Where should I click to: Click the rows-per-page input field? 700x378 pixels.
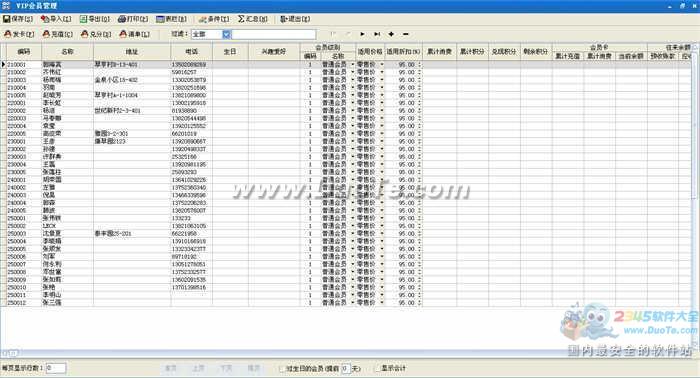click(56, 368)
